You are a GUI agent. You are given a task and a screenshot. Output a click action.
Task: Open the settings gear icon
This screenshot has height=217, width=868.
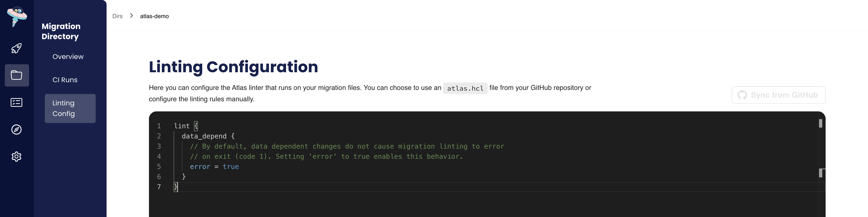[x=16, y=156]
